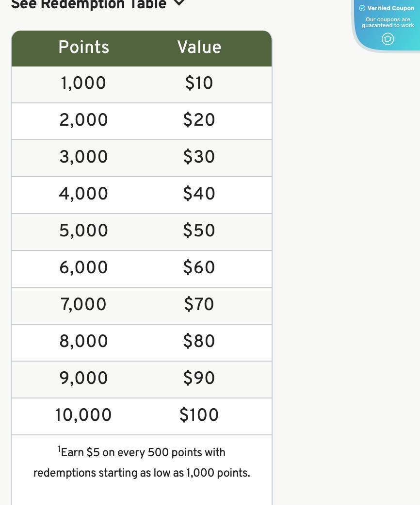Select the Points column header
Screen dimensions: 420x530
tap(84, 48)
